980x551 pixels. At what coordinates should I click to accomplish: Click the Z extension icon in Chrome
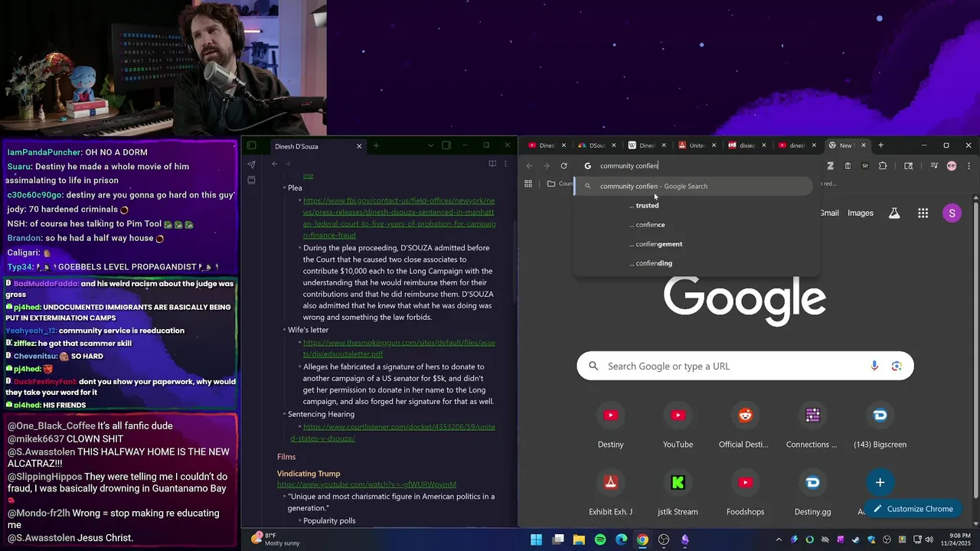click(x=831, y=166)
